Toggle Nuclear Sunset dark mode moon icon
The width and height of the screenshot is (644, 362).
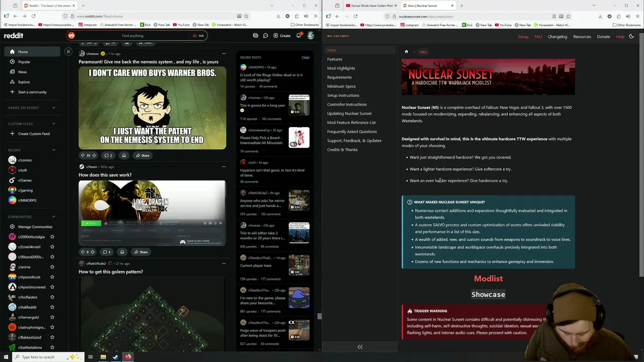tap(631, 36)
